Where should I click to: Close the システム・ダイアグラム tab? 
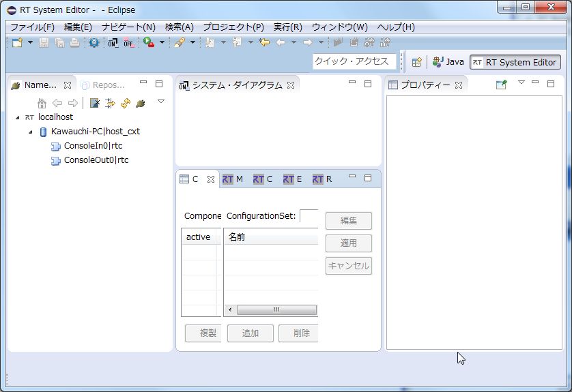(291, 85)
